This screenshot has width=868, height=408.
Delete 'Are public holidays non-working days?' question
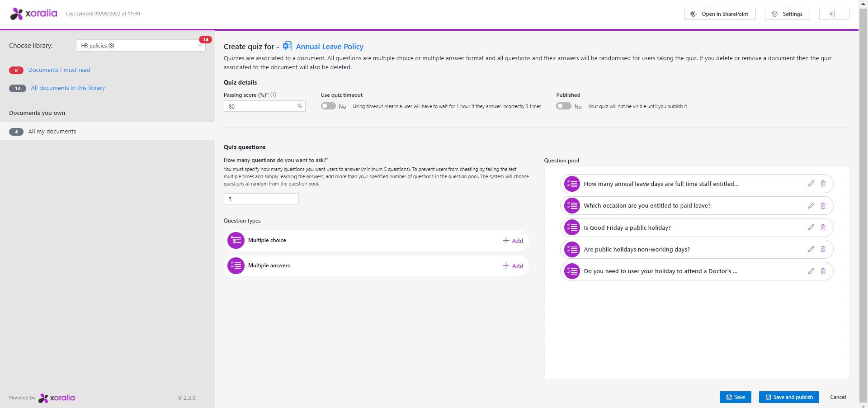coord(823,249)
